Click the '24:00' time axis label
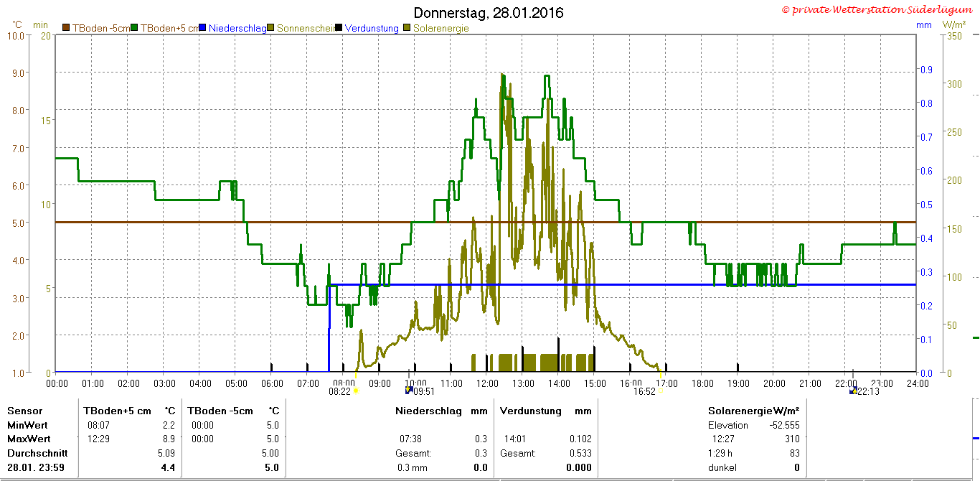This screenshot has height=481, width=980. coord(918,383)
